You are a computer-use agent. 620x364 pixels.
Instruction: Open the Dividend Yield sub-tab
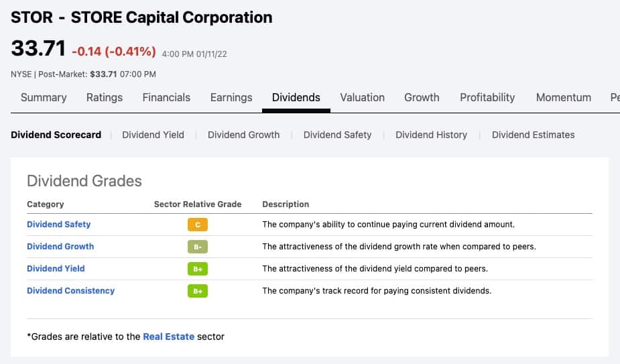tap(153, 135)
